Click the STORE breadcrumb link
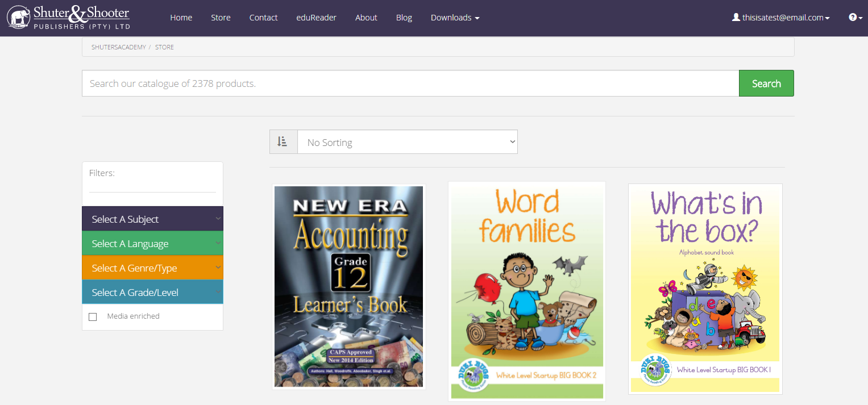Screen dimensions: 868x405 point(164,47)
